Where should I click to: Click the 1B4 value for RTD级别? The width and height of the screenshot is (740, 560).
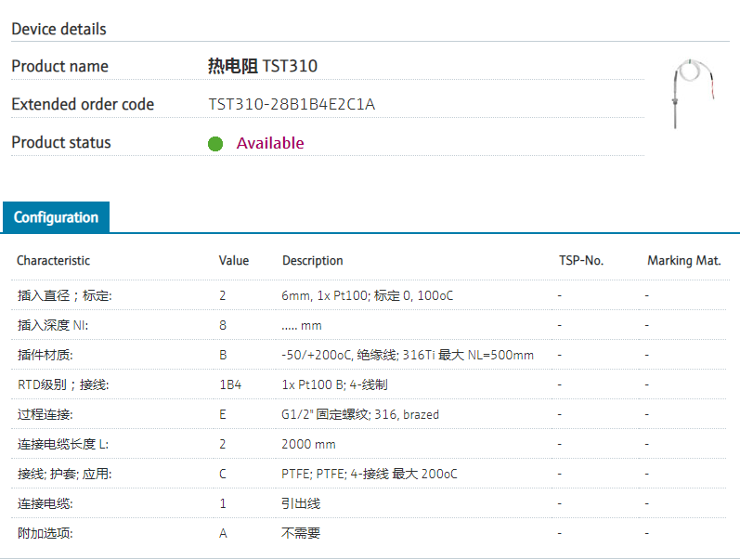coord(230,384)
